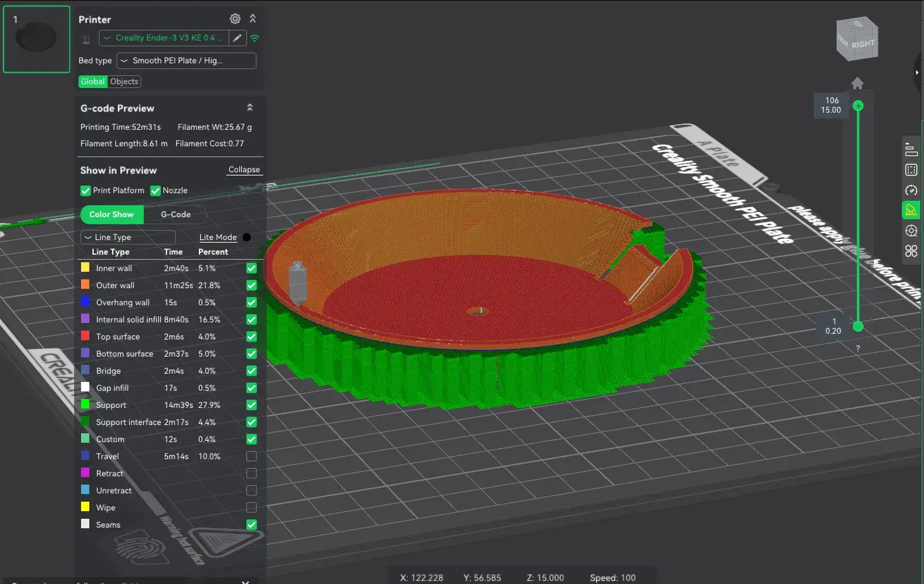This screenshot has height=584, width=924.
Task: Click the Printing Time:52m31s text
Action: (120, 127)
